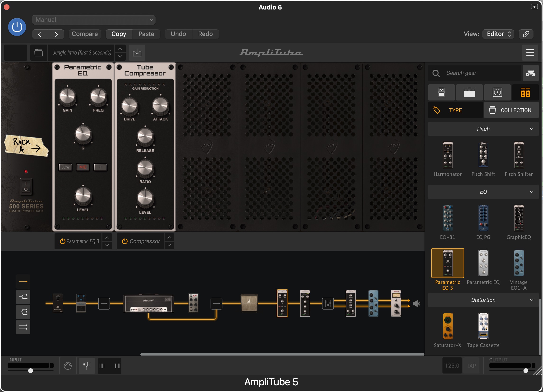Image resolution: width=543 pixels, height=392 pixels.
Task: Click down arrow beside Compressor slot
Action: (169, 245)
